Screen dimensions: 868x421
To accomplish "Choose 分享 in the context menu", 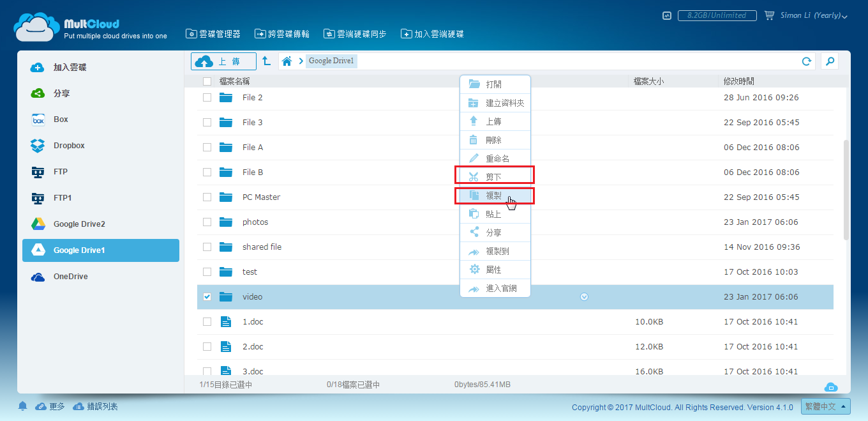I will (495, 233).
